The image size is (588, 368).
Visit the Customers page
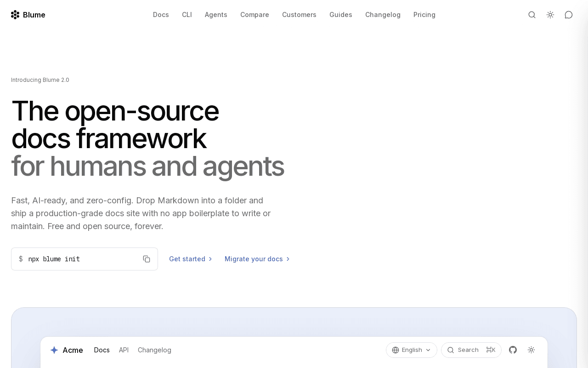[x=299, y=15]
